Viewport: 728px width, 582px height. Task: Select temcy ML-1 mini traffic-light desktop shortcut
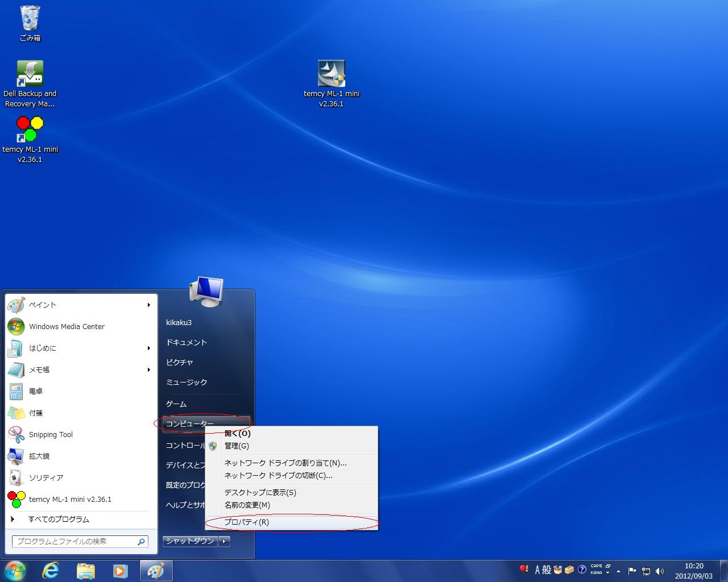coord(30,140)
